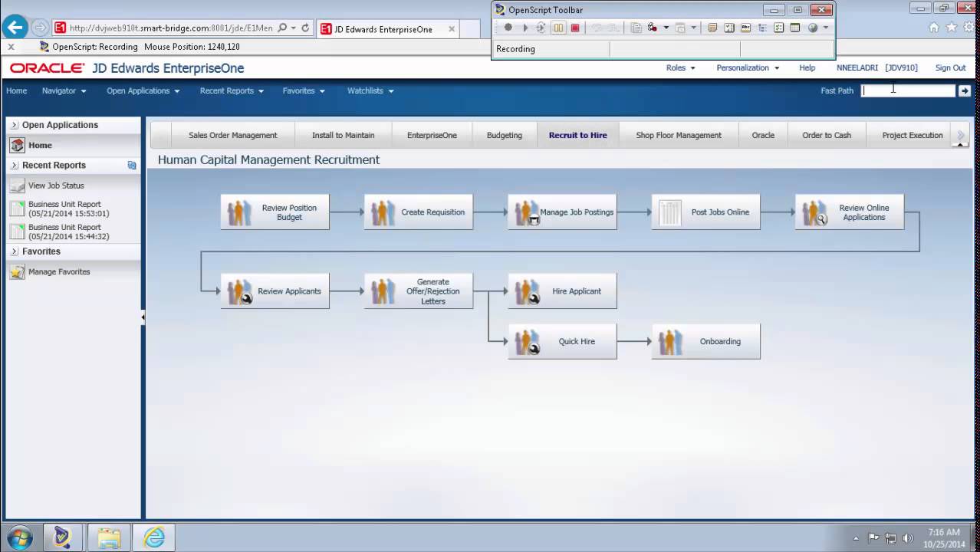The image size is (980, 552).
Task: Open the Personalization dropdown
Action: tap(748, 67)
